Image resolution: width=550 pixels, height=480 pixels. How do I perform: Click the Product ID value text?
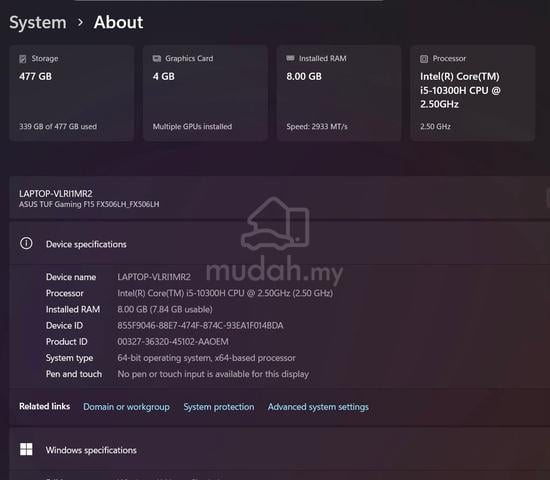(x=173, y=342)
